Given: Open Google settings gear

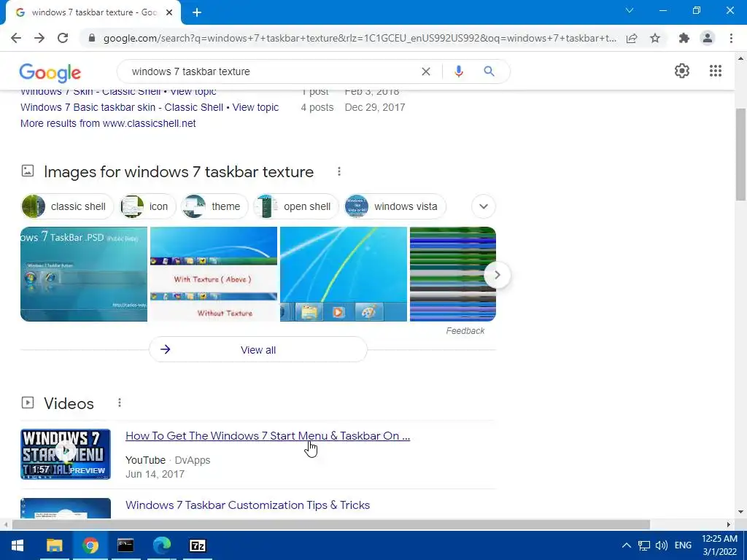Looking at the screenshot, I should pyautogui.click(x=682, y=71).
